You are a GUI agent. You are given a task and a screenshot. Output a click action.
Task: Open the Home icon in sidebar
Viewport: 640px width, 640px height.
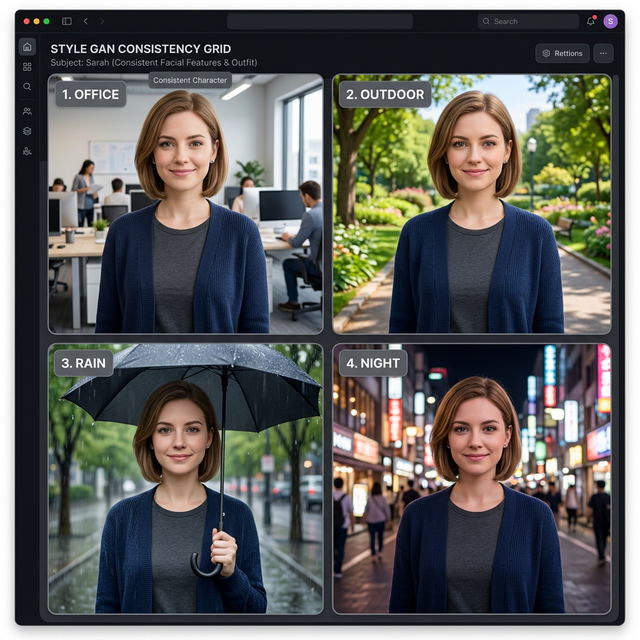[27, 47]
